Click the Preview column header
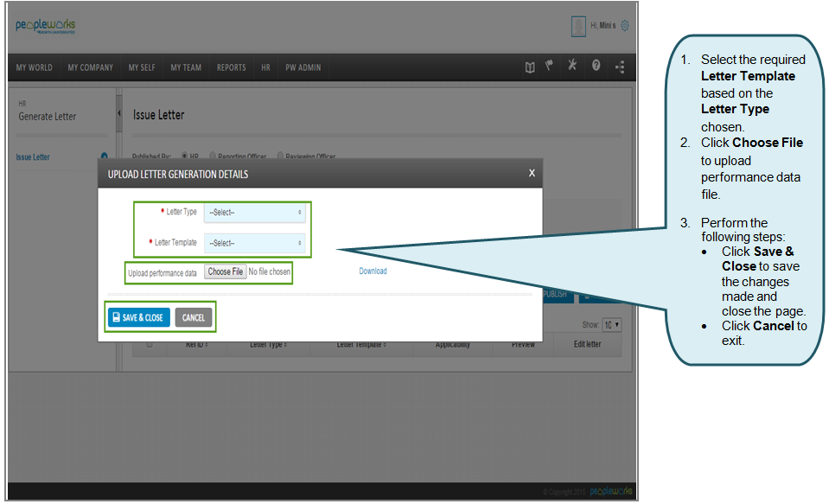The height and width of the screenshot is (504, 829). click(523, 344)
